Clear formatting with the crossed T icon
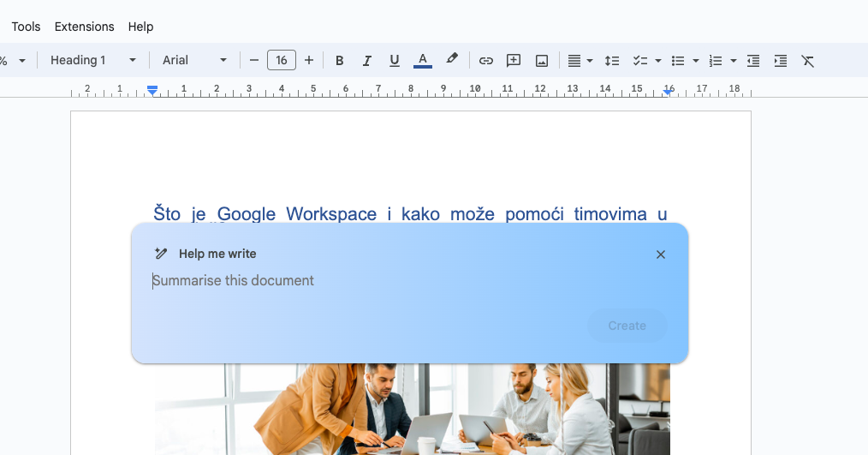 point(808,61)
